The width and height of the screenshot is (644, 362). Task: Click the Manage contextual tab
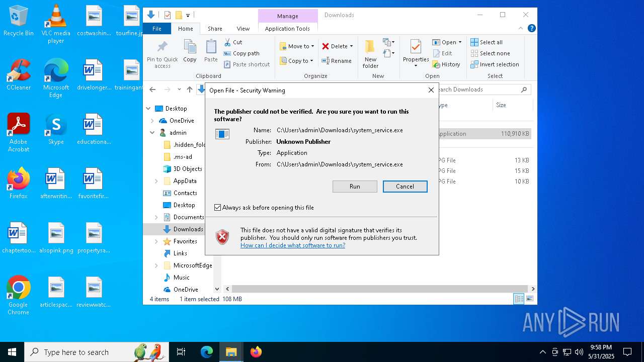(x=288, y=16)
